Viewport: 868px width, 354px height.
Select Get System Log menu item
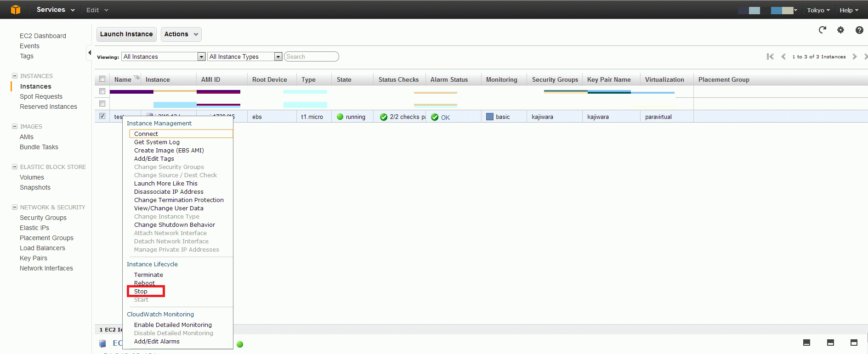[x=157, y=142]
